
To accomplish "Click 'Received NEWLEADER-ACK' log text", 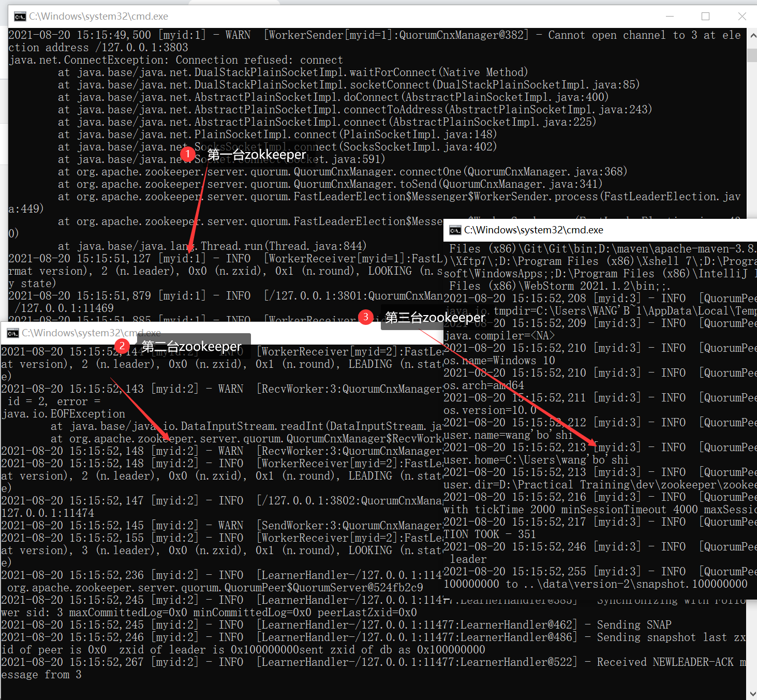I will (665, 662).
